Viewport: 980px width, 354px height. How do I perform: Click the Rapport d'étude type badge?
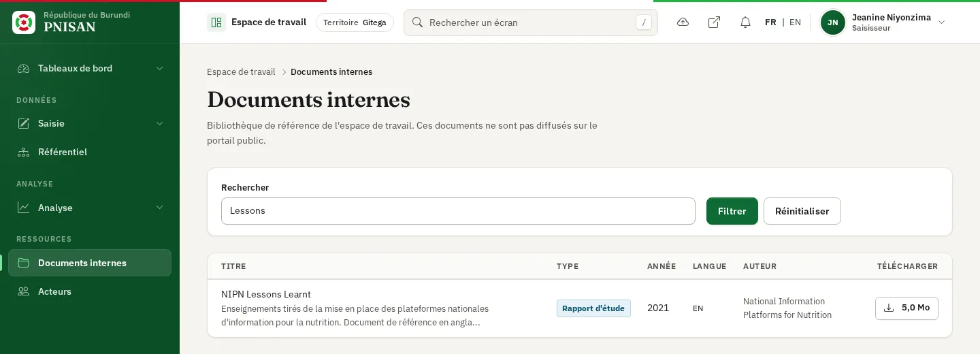tap(593, 308)
